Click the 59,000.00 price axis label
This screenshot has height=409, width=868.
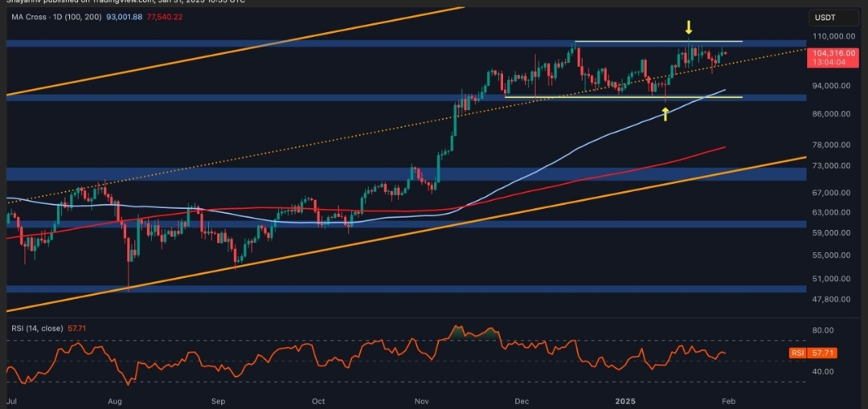833,233
